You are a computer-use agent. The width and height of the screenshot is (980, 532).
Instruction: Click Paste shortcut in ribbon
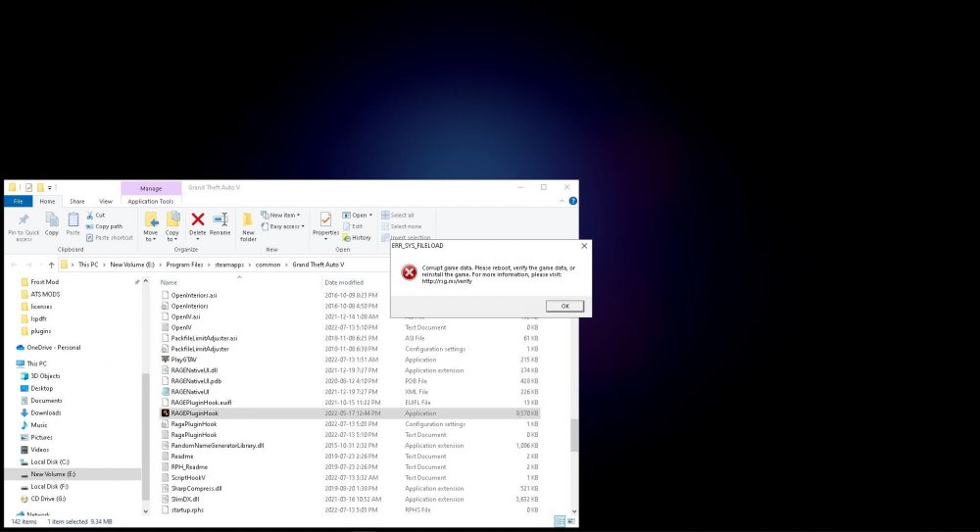pyautogui.click(x=110, y=237)
